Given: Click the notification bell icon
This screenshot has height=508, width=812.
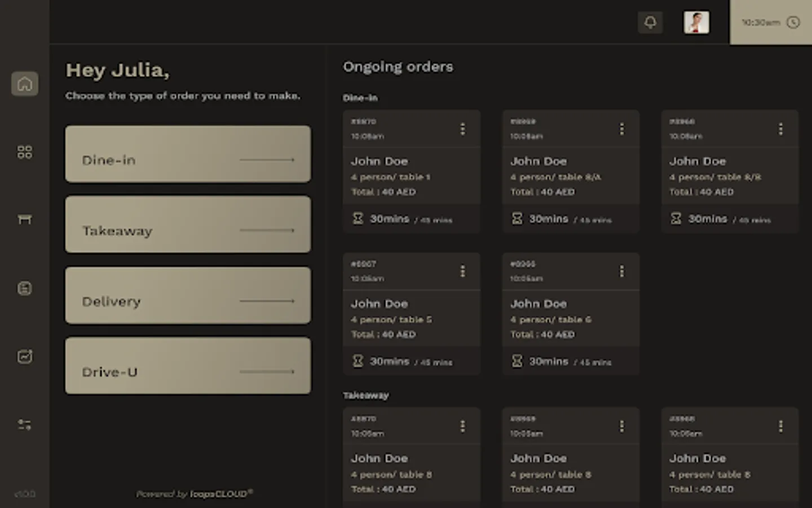Looking at the screenshot, I should pos(650,23).
